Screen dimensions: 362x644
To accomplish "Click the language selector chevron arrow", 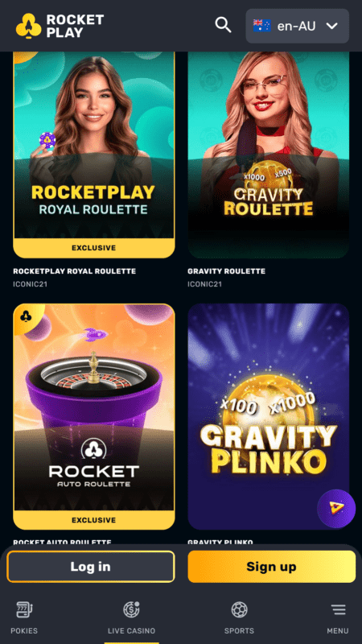I will 331,26.
